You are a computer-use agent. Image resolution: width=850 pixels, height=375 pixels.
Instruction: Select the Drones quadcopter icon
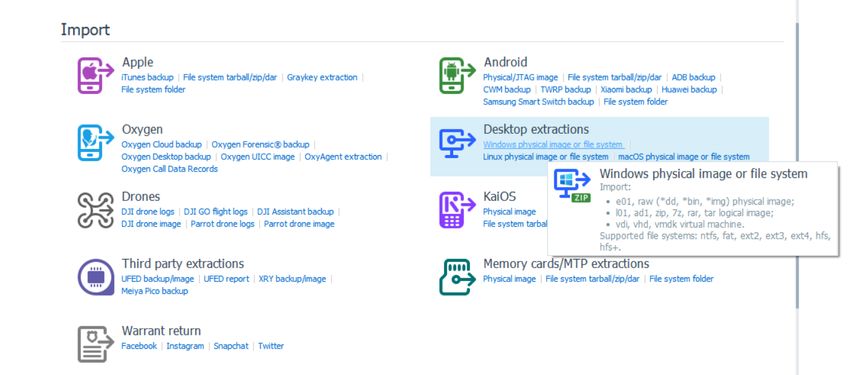click(96, 210)
